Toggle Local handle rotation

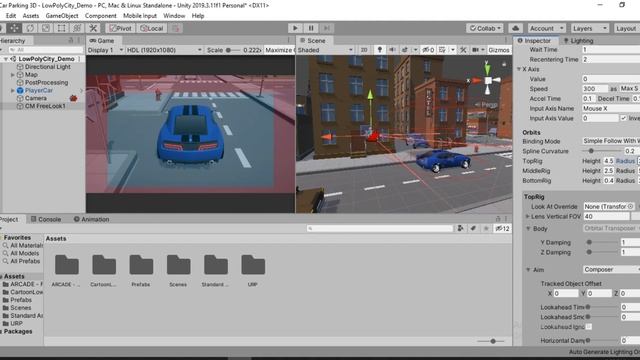[151, 28]
